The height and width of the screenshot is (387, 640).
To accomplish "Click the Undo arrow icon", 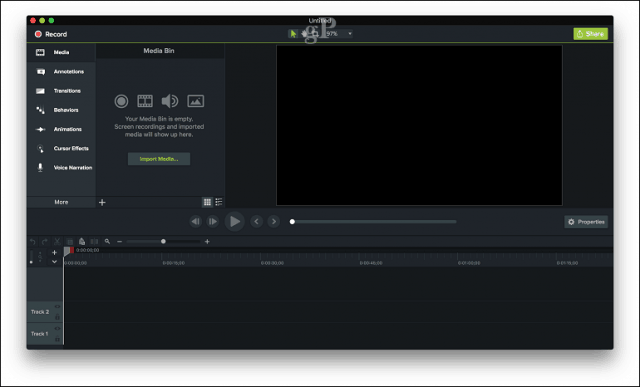I will (x=33, y=242).
